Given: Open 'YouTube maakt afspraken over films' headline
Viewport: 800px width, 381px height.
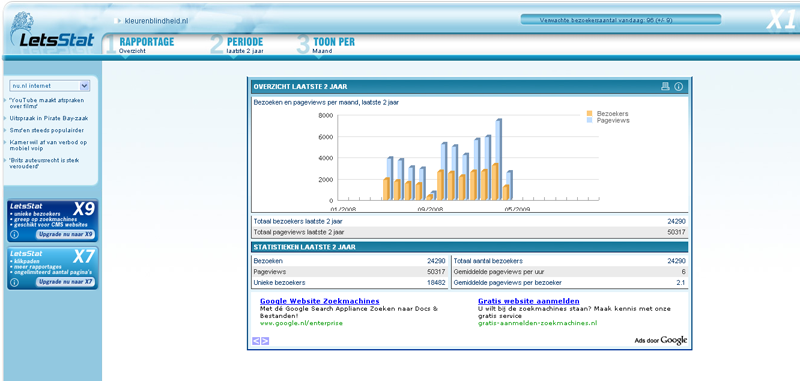Looking at the screenshot, I should click(46, 104).
